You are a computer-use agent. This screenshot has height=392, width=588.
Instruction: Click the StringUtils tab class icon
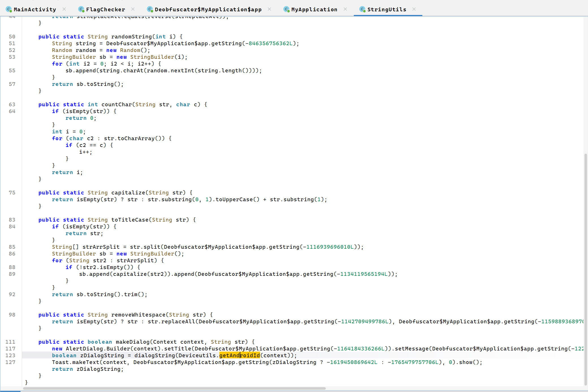pos(362,9)
